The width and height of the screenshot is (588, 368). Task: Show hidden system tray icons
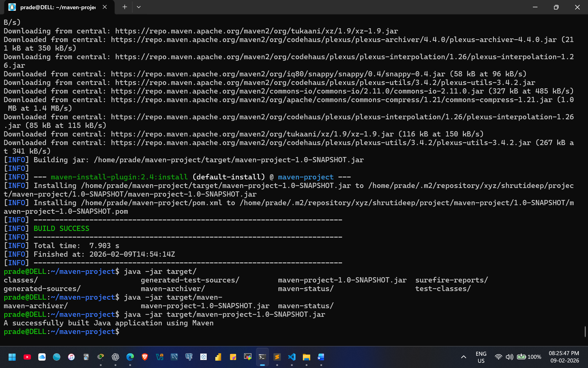click(464, 357)
